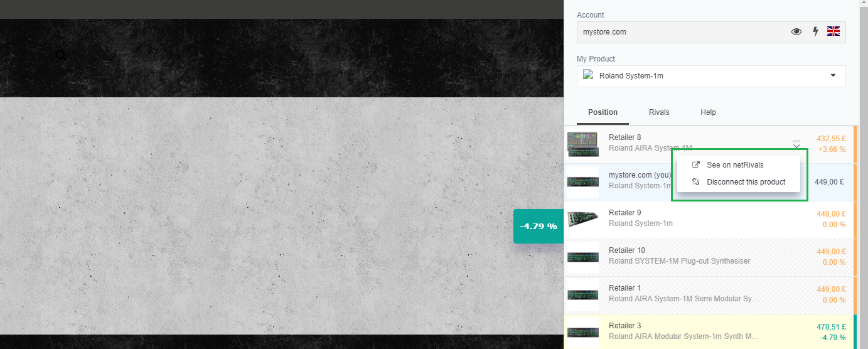The image size is (868, 349).
Task: Select the mystore.com account field
Action: point(711,32)
